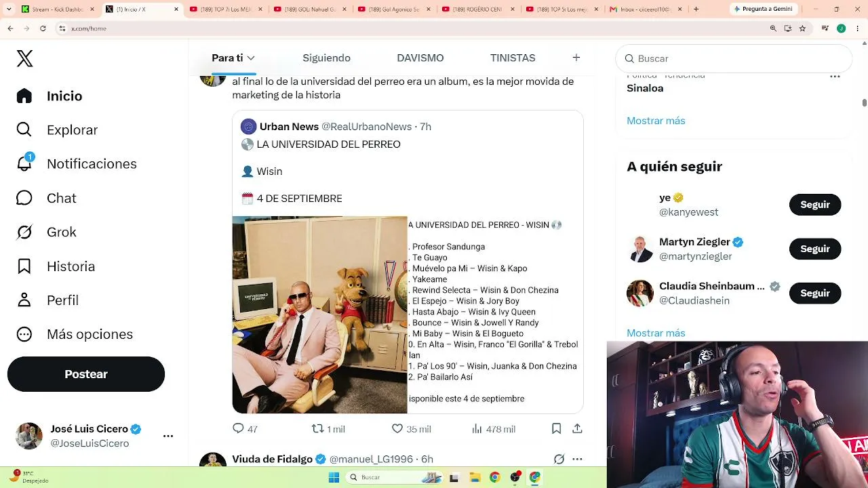This screenshot has width=868, height=488.
Task: Open the tracklist image of the post
Action: 495,314
